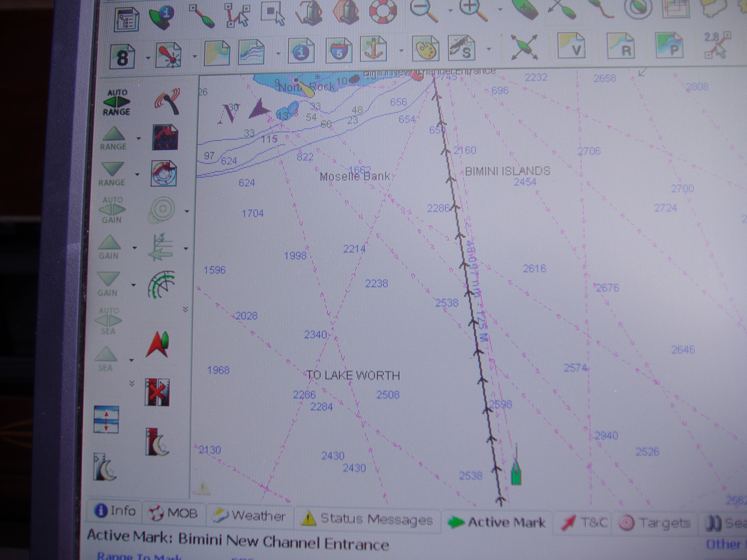Click the anchor chart icon
747x560 pixels.
[373, 50]
